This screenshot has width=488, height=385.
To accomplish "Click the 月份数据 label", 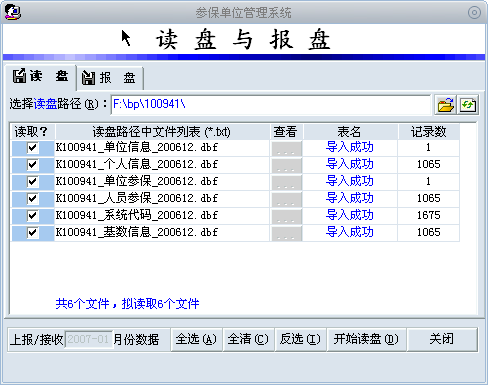I will click(x=136, y=340).
